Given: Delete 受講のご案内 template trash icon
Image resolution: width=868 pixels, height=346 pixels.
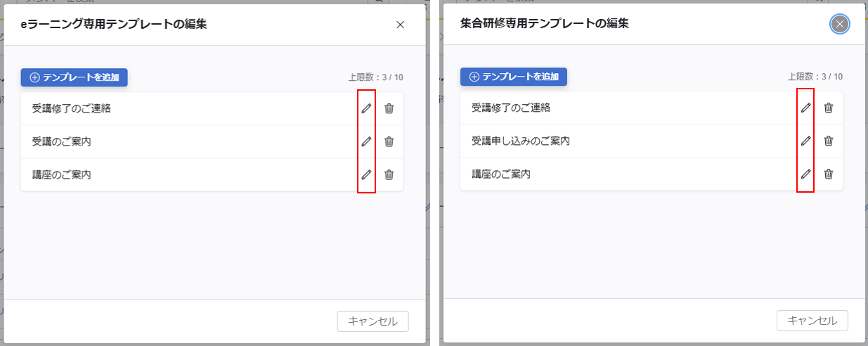Looking at the screenshot, I should coord(389,141).
